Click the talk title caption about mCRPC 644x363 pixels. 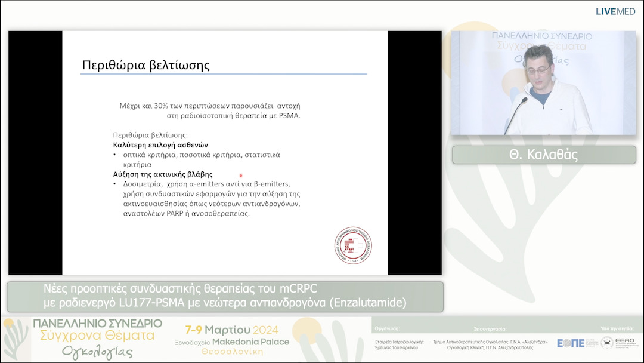click(225, 296)
